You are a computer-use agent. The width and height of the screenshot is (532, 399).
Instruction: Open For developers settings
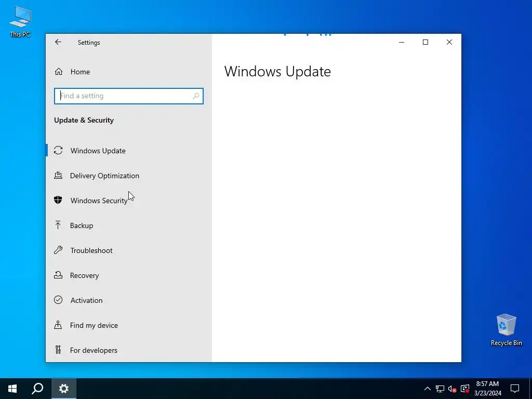pos(129,350)
